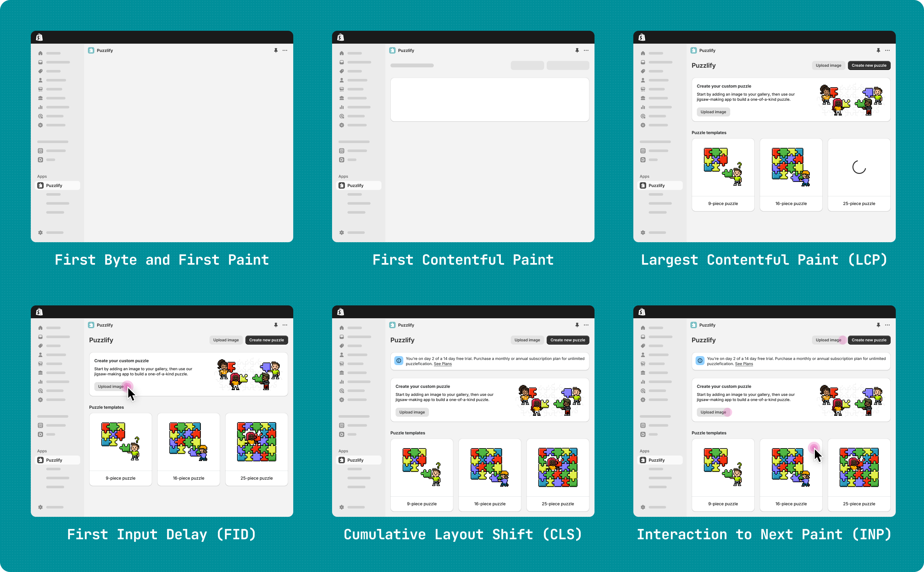Viewport: 924px width, 572px height.
Task: Click the home icon in CLS panel sidebar
Action: point(342,328)
